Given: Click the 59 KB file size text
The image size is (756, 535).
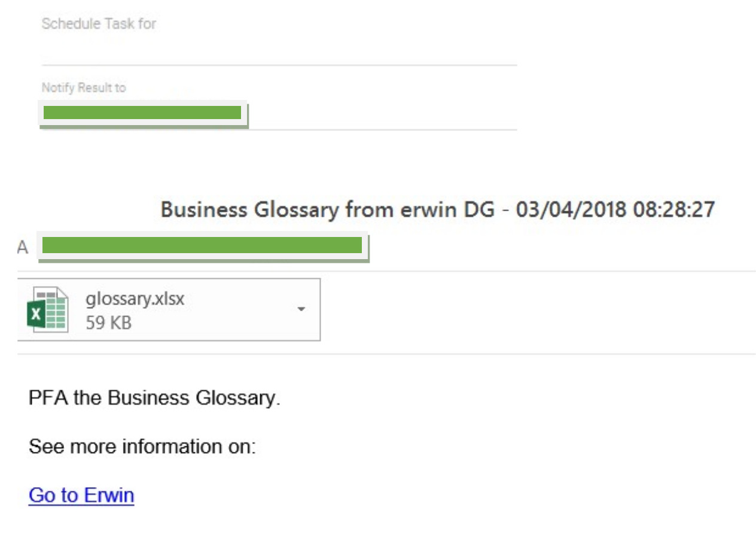Looking at the screenshot, I should pyautogui.click(x=108, y=323).
